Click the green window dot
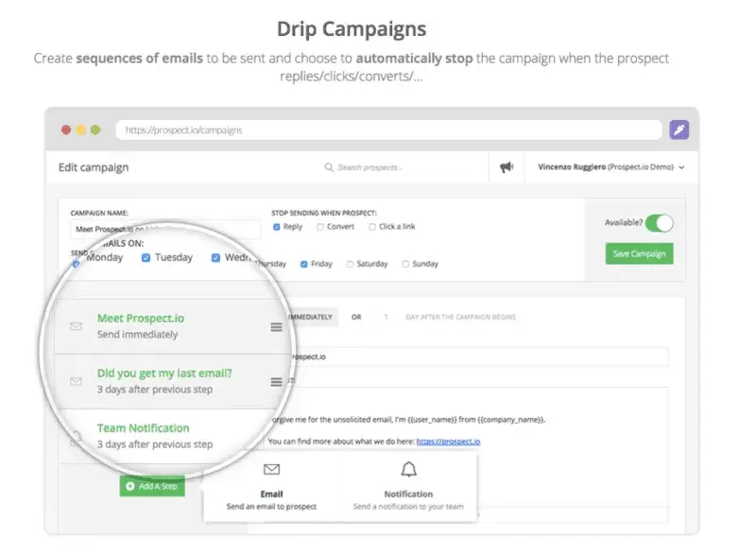This screenshot has width=756, height=555. pyautogui.click(x=95, y=130)
